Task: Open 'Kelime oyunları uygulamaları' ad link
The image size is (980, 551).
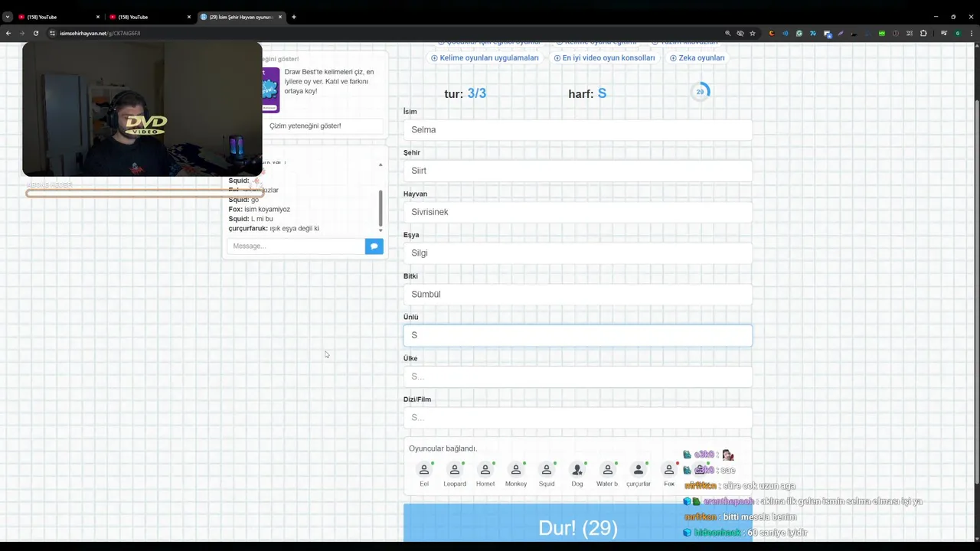Action: click(485, 57)
